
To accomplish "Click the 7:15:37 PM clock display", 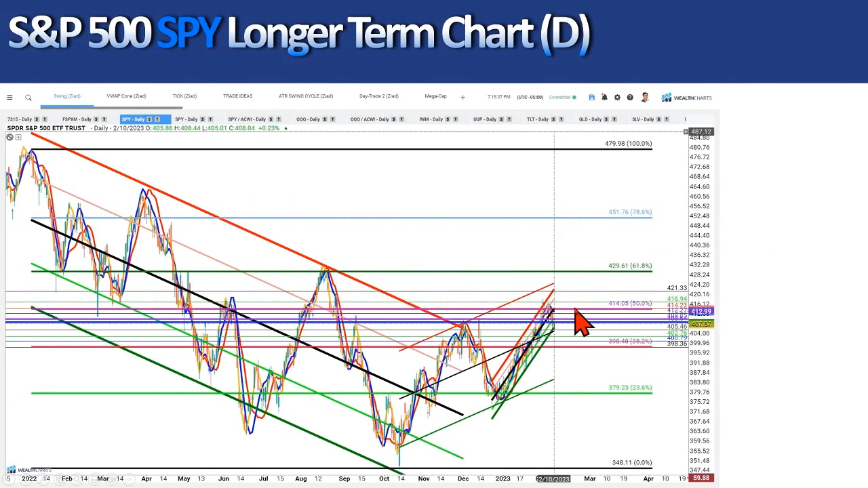I will coord(498,97).
